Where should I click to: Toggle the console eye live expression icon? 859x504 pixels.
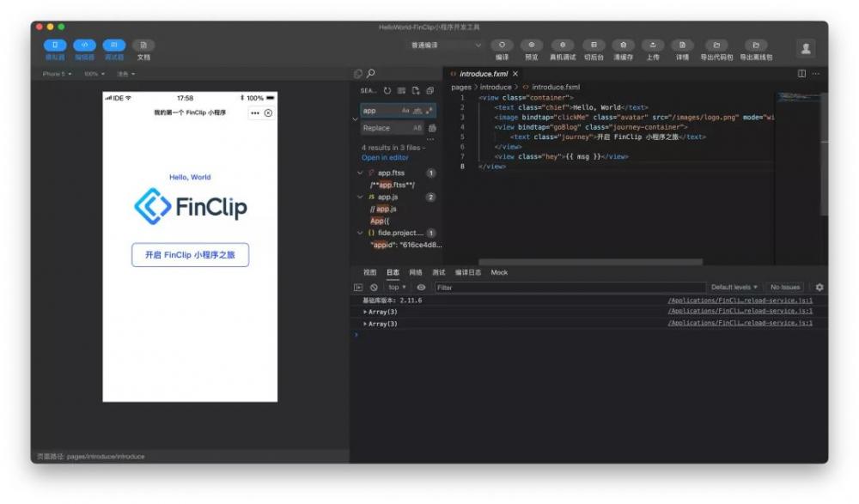[421, 287]
